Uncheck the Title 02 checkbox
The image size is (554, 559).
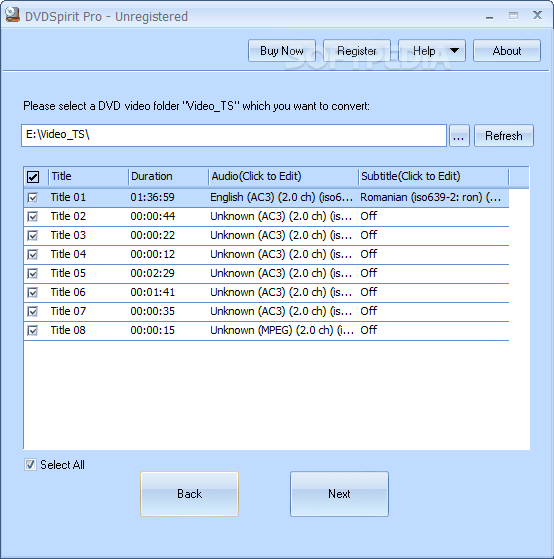click(x=32, y=216)
